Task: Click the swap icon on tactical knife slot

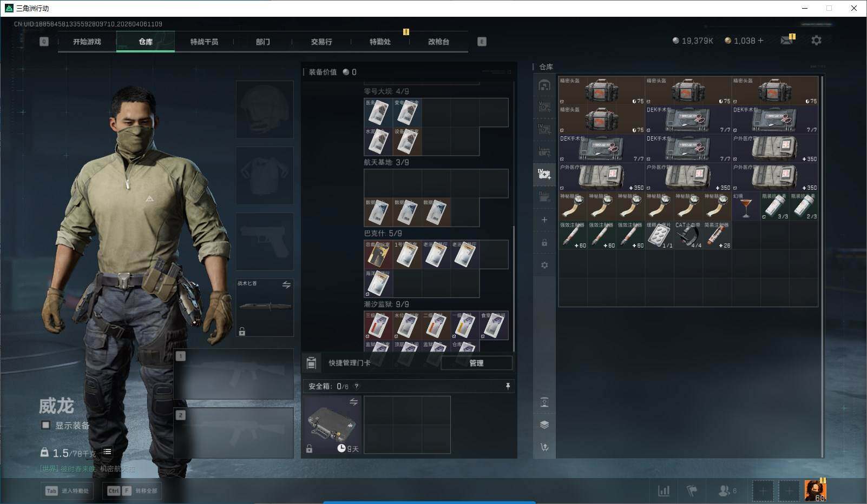Action: pyautogui.click(x=286, y=284)
